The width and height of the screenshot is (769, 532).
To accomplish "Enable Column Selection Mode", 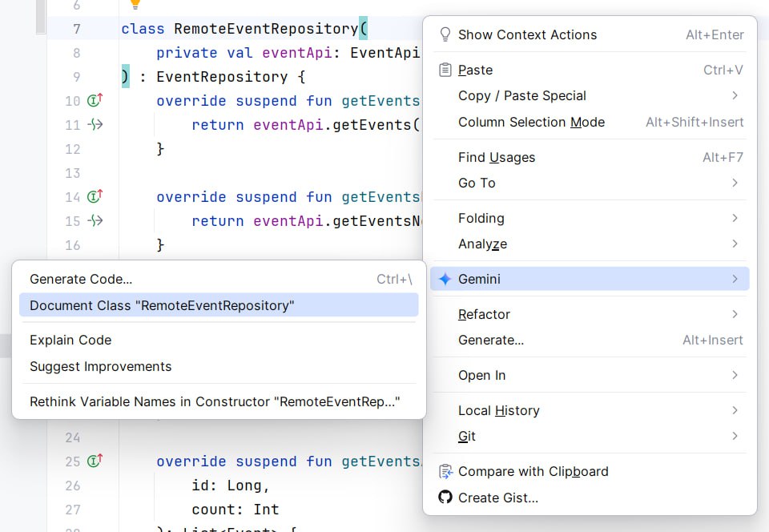I will tap(590, 122).
